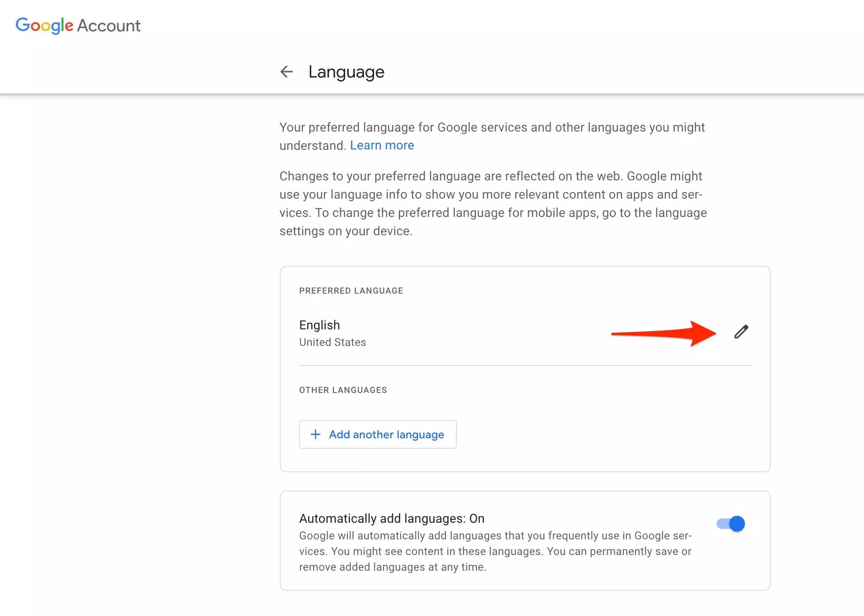The width and height of the screenshot is (864, 616).
Task: Click the OTHER LANGUAGES section header
Action: point(343,390)
